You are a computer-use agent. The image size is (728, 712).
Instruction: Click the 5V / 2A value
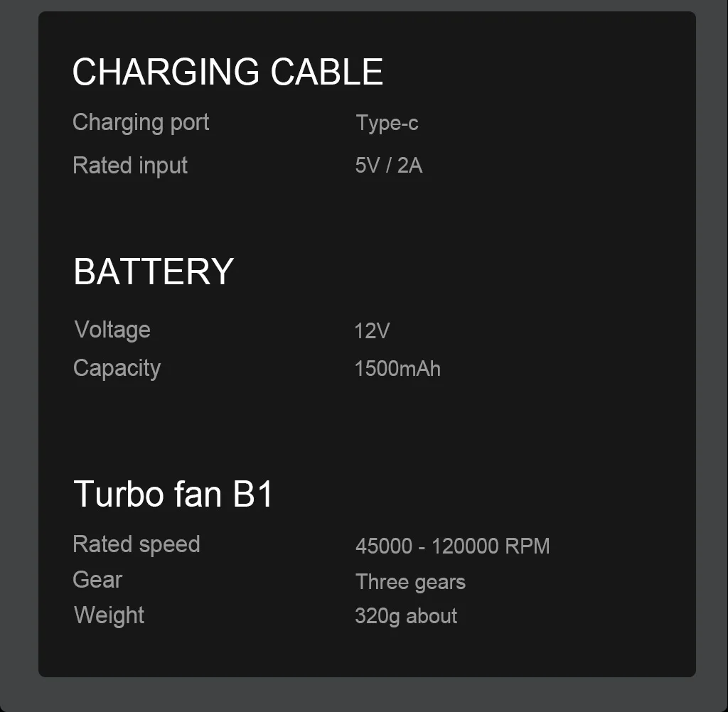[x=389, y=166]
